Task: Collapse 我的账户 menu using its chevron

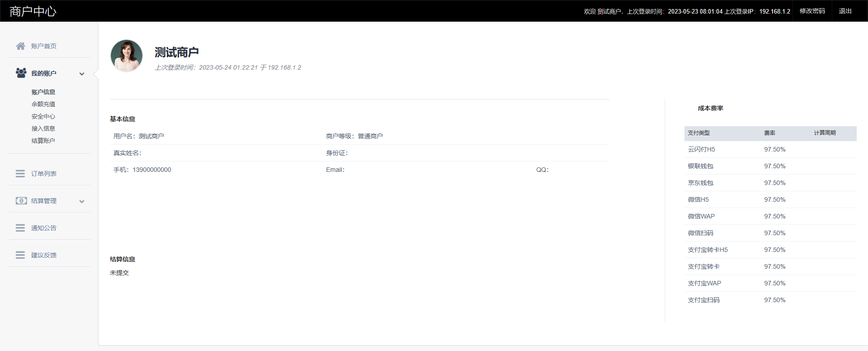Action: pos(82,74)
